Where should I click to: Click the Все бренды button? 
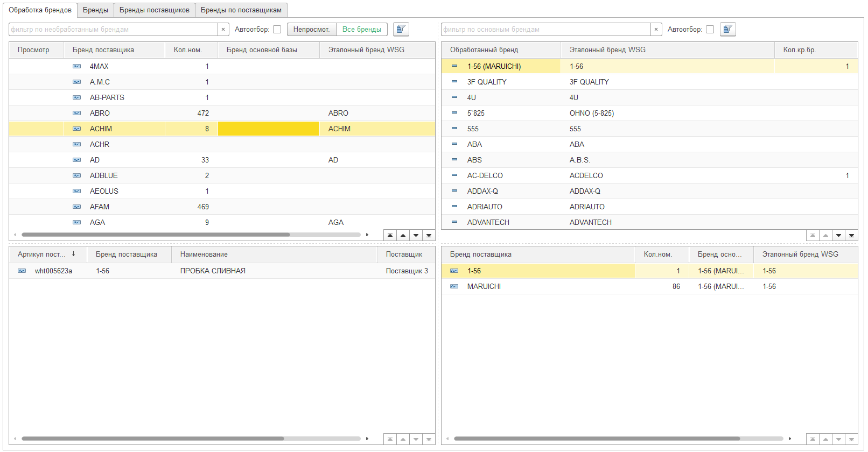coord(362,30)
